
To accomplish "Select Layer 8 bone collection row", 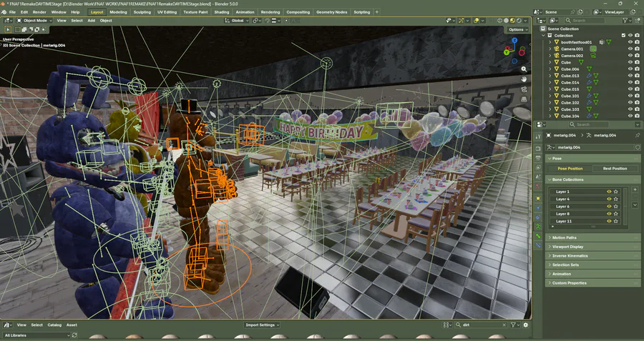I will [585, 214].
